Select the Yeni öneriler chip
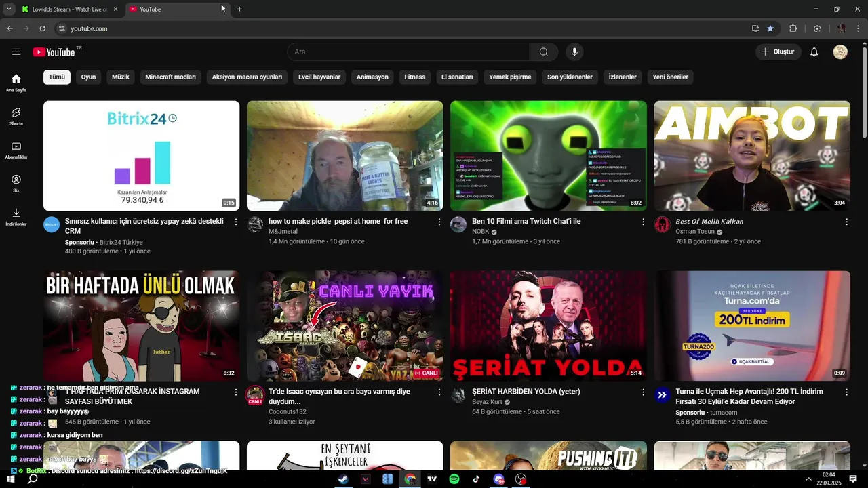 670,77
